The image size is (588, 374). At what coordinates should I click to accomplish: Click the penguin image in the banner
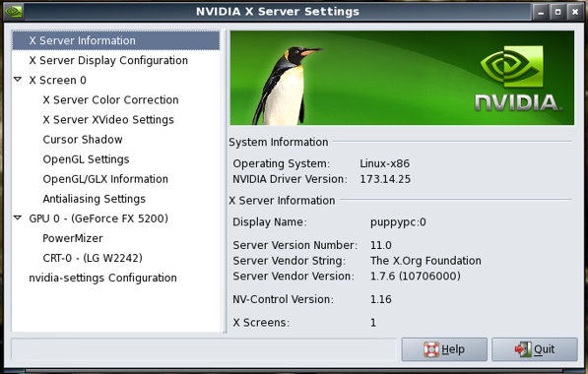(x=288, y=86)
